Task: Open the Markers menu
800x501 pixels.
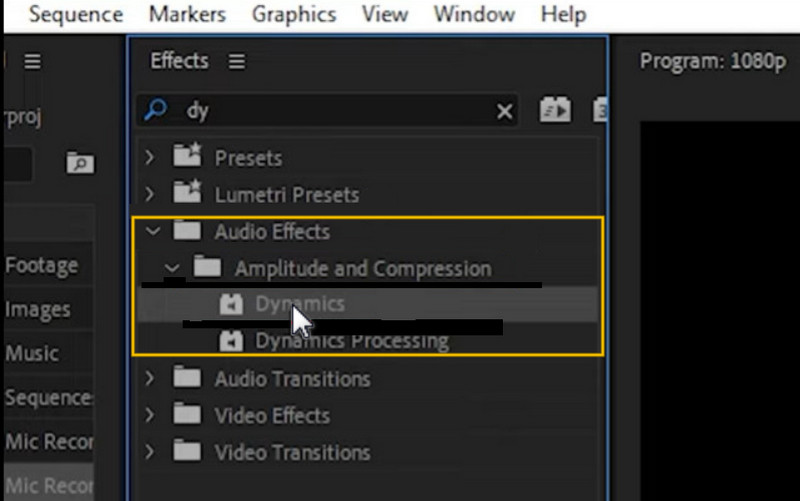Action: (x=187, y=15)
